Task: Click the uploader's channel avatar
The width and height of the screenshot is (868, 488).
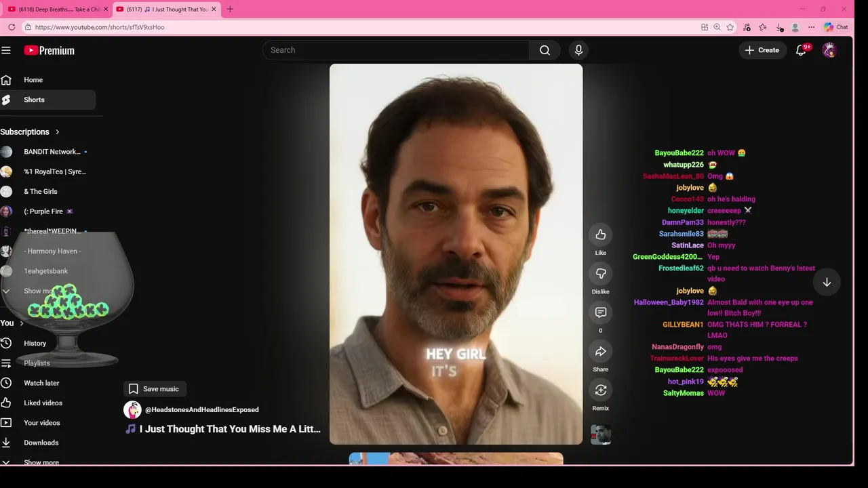Action: 132,409
